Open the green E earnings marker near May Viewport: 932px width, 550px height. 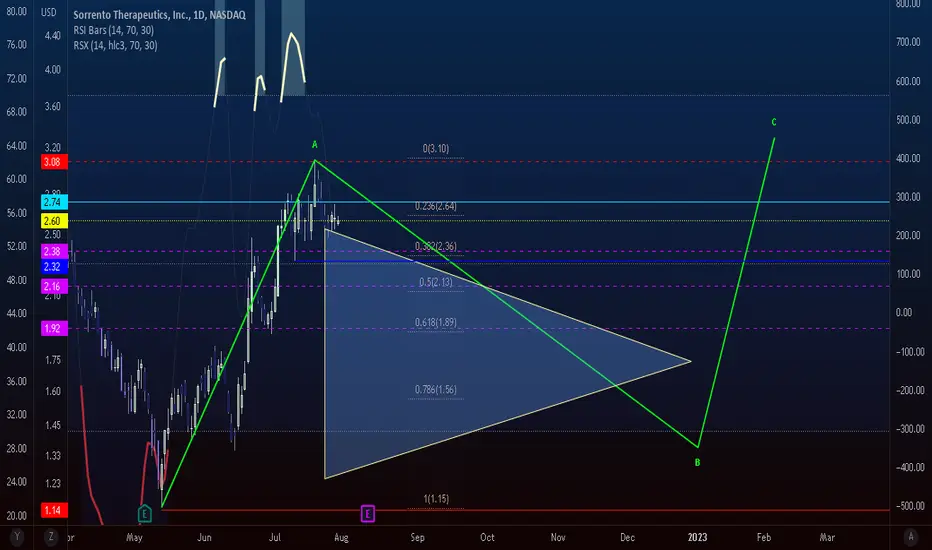tap(144, 514)
